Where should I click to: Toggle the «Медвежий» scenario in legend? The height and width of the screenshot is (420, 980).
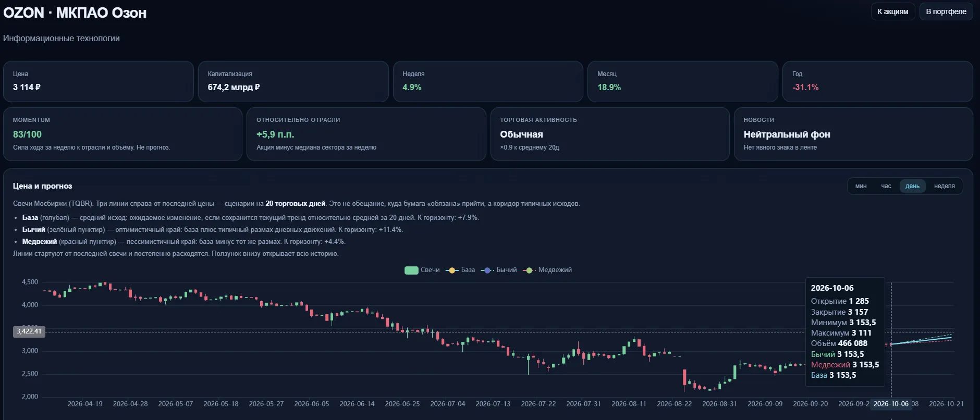pos(547,270)
